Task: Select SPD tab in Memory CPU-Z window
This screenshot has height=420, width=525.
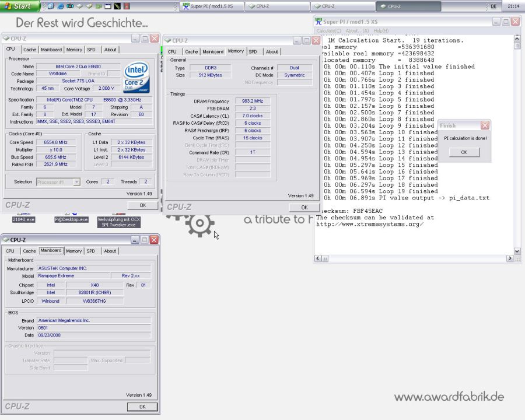Action: click(253, 51)
